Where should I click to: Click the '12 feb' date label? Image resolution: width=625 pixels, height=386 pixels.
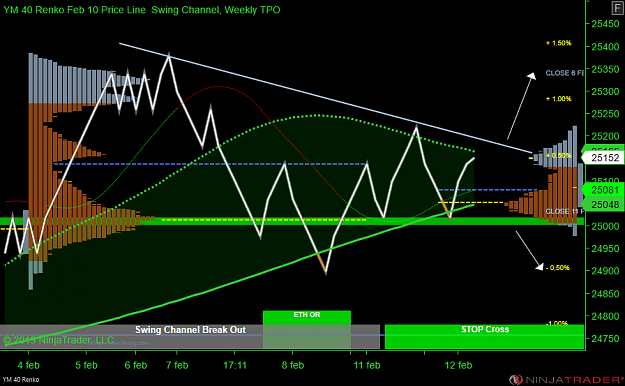[x=458, y=365]
